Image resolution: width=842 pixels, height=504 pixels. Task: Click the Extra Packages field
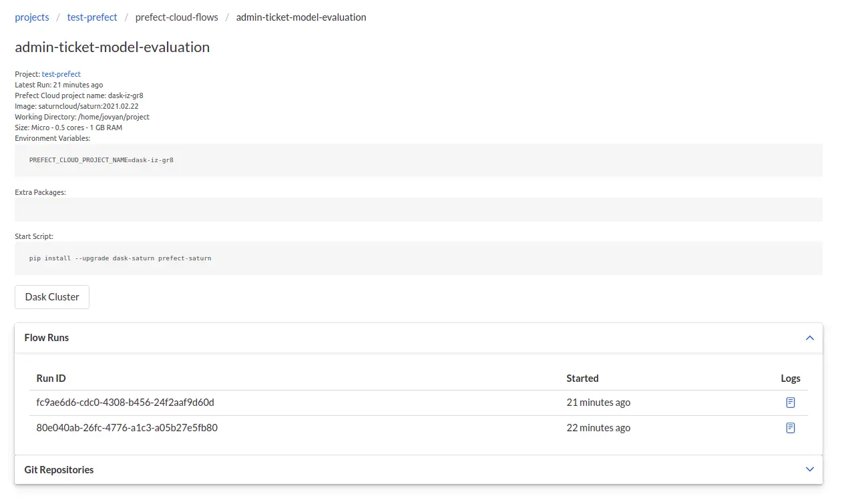[419, 209]
